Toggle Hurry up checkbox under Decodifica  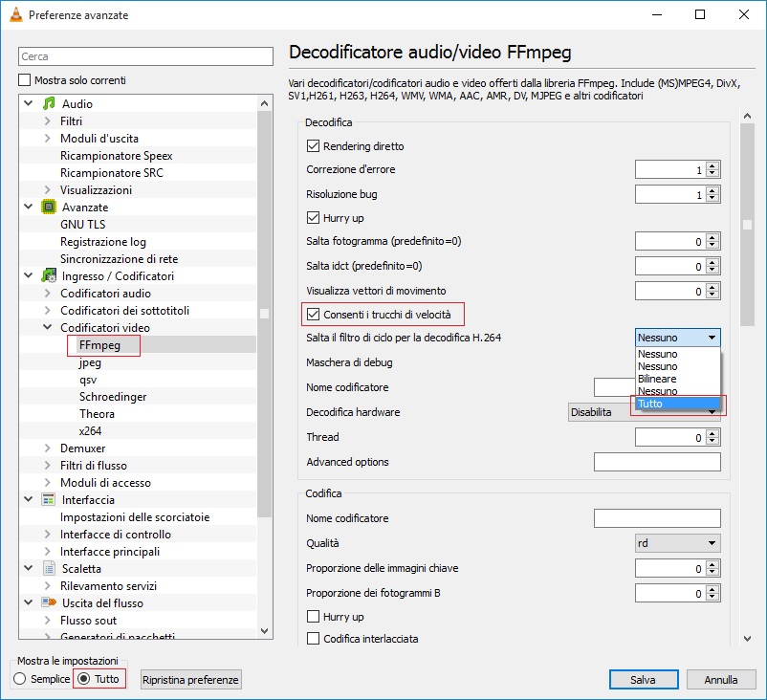point(313,218)
